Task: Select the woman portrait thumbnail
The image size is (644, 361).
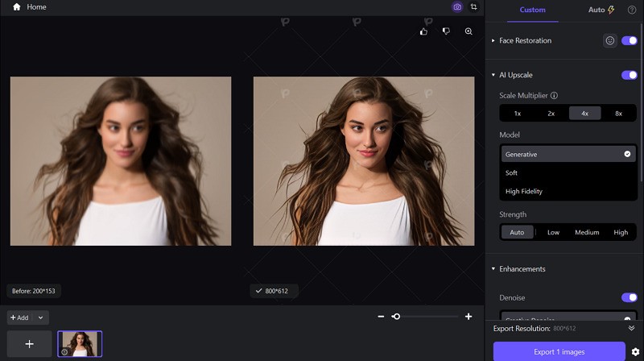Action: pos(80,344)
